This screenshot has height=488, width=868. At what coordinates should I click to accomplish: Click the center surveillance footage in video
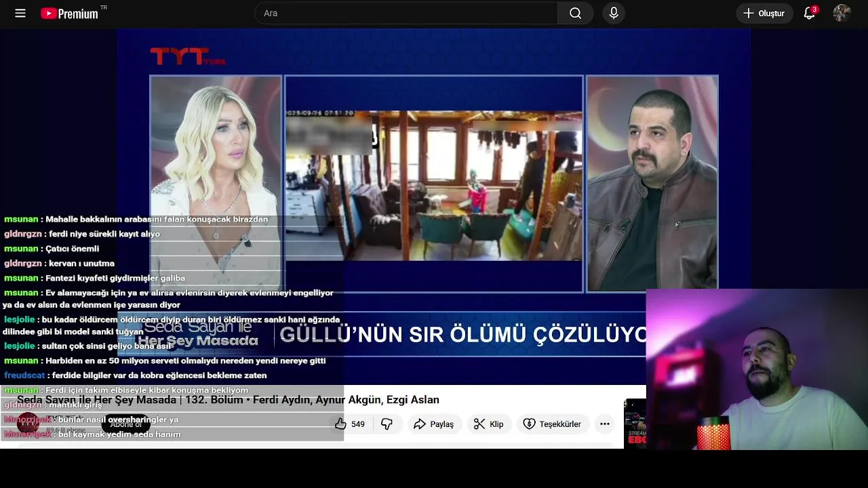(433, 184)
